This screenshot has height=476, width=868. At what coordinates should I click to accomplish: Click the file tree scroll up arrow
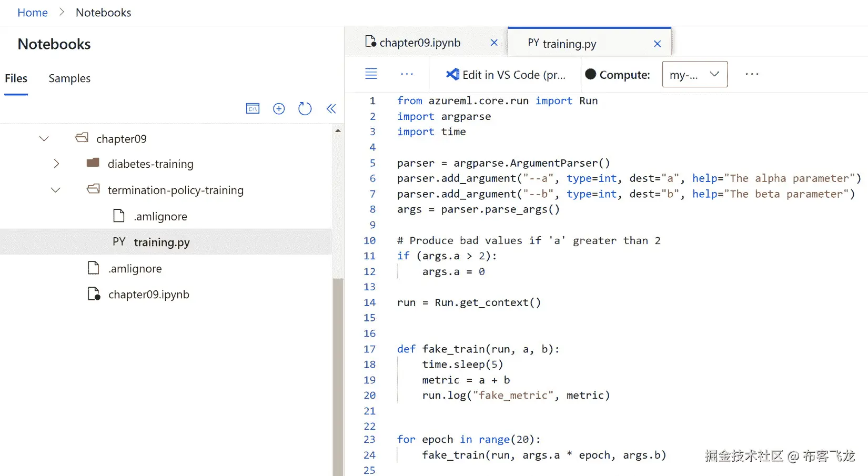(338, 130)
